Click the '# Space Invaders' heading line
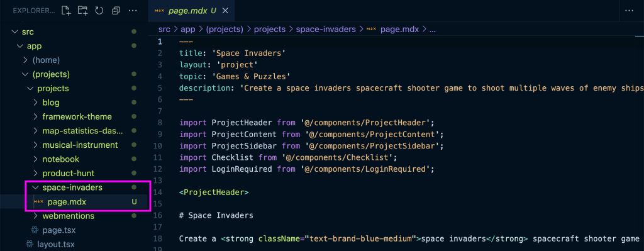Screen dimensions: 644x251 pos(216,215)
